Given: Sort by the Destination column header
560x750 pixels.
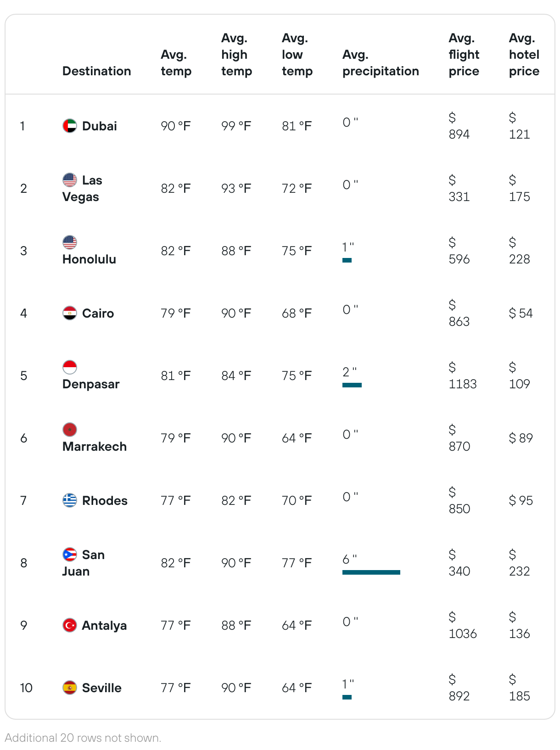Looking at the screenshot, I should [x=97, y=71].
